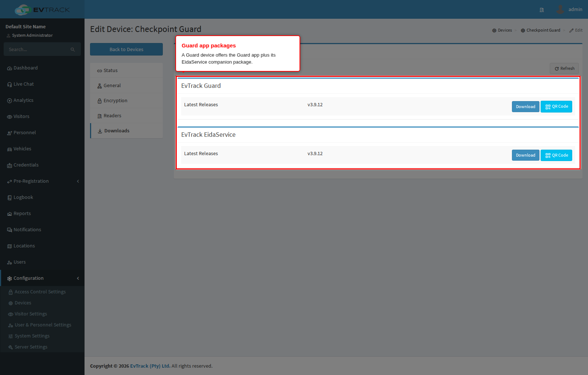Viewport: 588px width, 375px height.
Task: Open User & Personnel Settings
Action: pos(42,325)
